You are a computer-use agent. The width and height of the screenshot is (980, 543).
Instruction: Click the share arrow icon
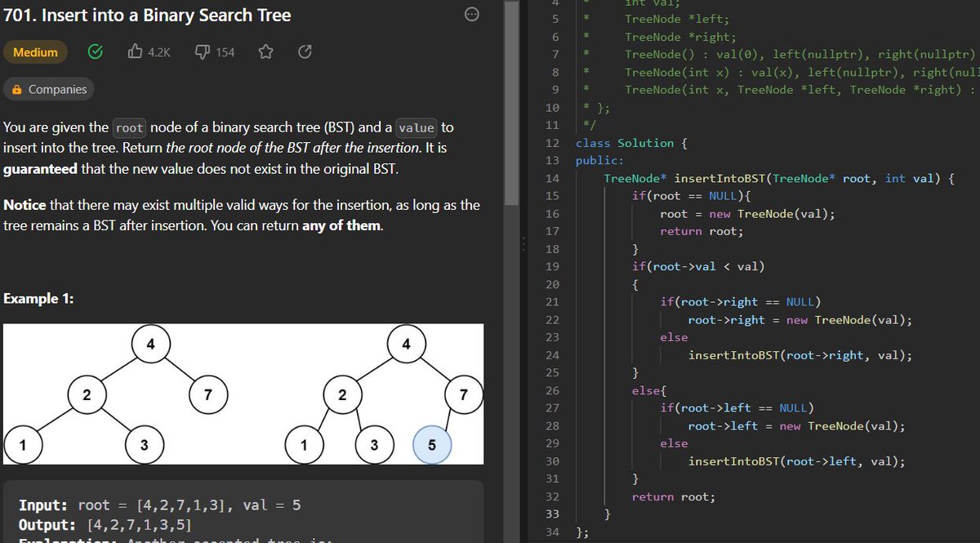click(305, 52)
